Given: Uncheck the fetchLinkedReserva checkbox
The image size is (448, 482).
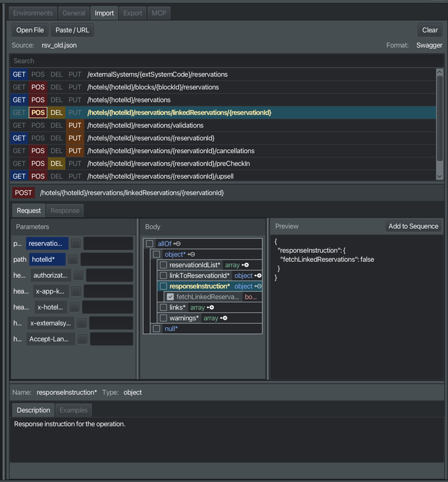Looking at the screenshot, I should (170, 297).
